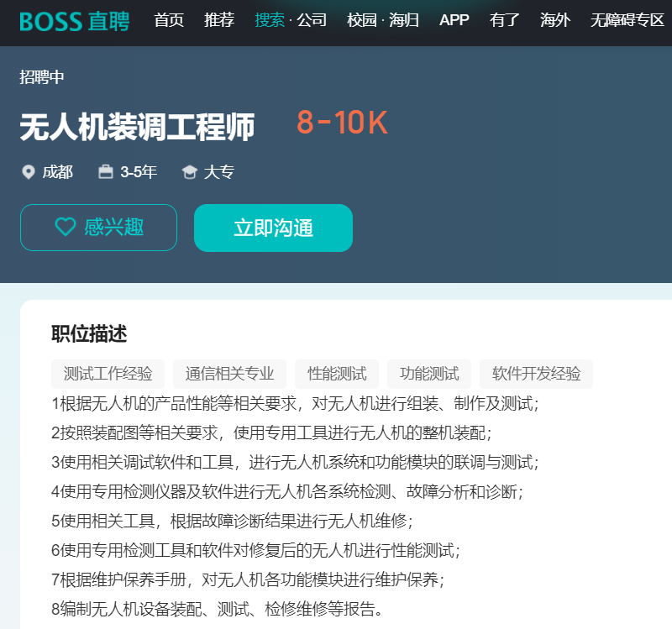The height and width of the screenshot is (629, 672).
Task: Click description line 5 about 无人机维修
Action: [232, 521]
